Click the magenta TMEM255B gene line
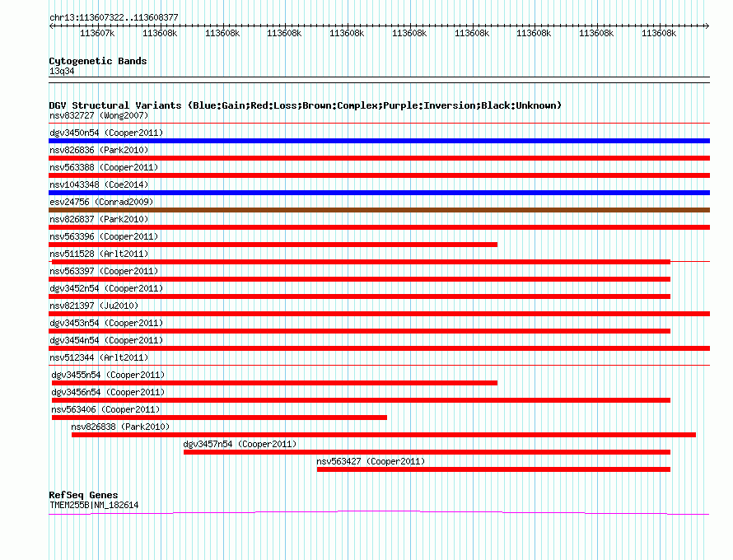The width and height of the screenshot is (733, 560). 379,513
